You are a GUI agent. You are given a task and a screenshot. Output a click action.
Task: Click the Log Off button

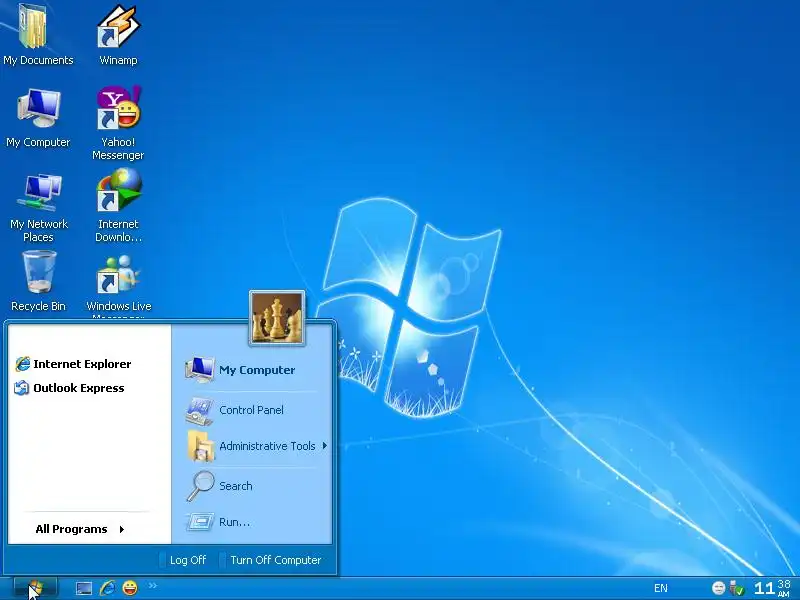coord(183,560)
